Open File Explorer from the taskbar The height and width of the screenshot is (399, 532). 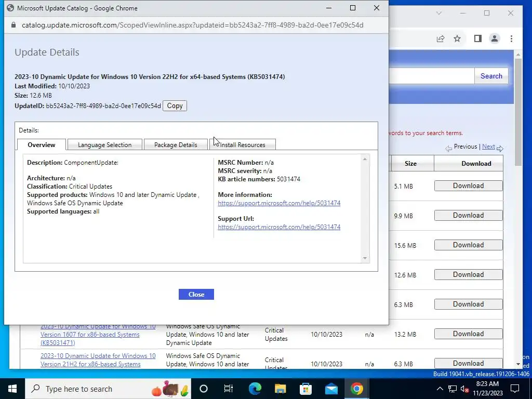[x=280, y=389]
